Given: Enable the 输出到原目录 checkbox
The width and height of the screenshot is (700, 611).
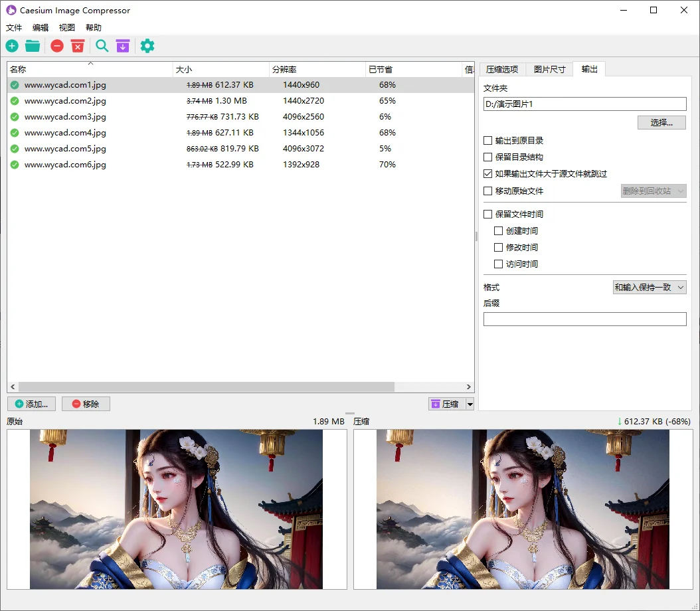Looking at the screenshot, I should click(x=487, y=140).
